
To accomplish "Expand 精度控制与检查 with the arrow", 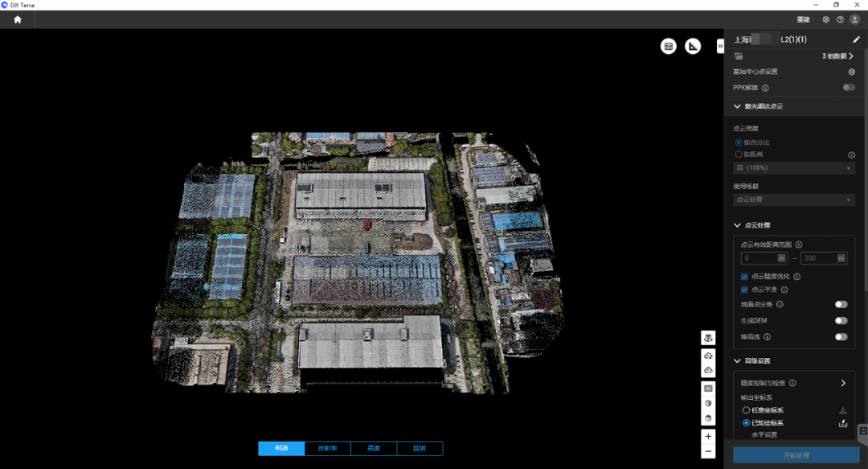I will coord(843,383).
